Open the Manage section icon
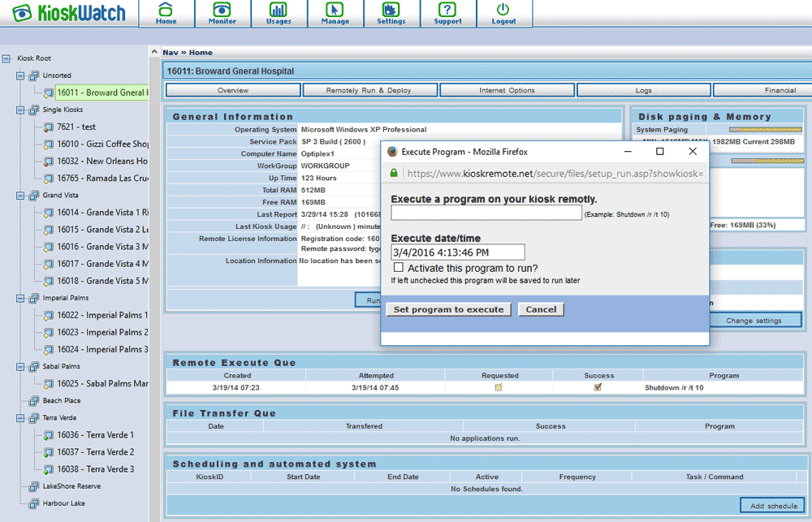 [335, 9]
